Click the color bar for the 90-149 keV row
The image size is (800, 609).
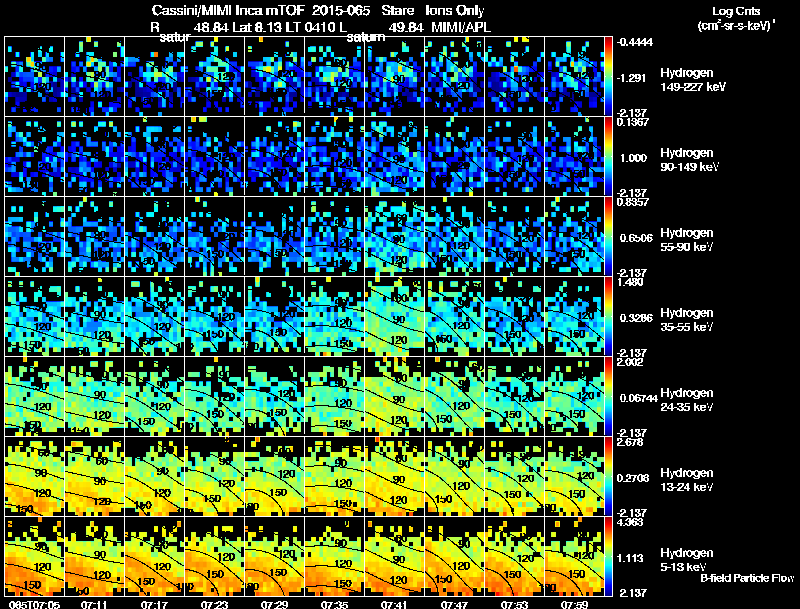[x=608, y=157]
